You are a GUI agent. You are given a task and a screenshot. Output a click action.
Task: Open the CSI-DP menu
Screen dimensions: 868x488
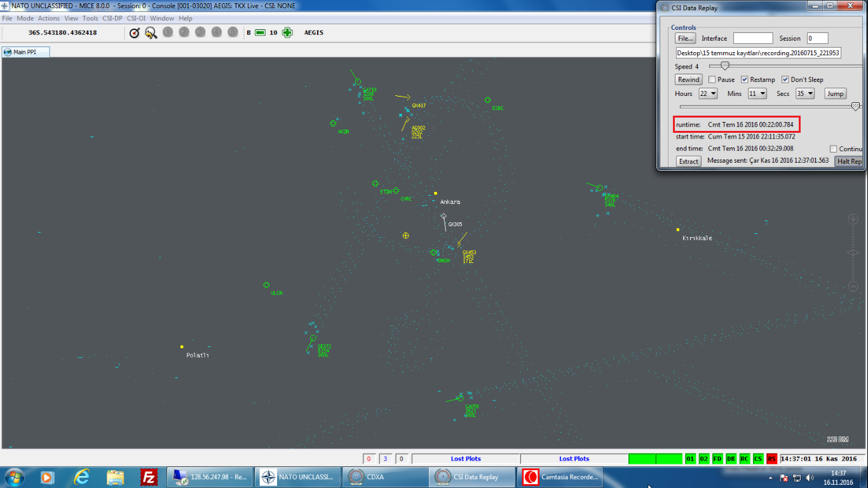[112, 18]
